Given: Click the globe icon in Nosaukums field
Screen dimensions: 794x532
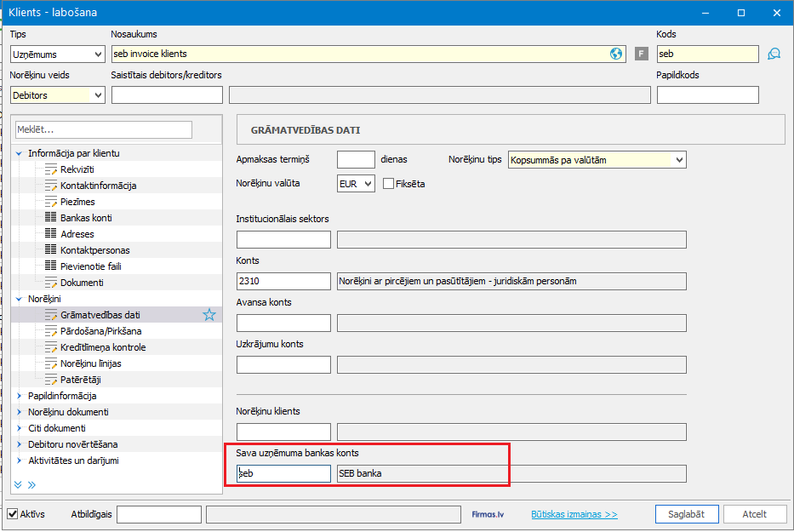Looking at the screenshot, I should (616, 54).
